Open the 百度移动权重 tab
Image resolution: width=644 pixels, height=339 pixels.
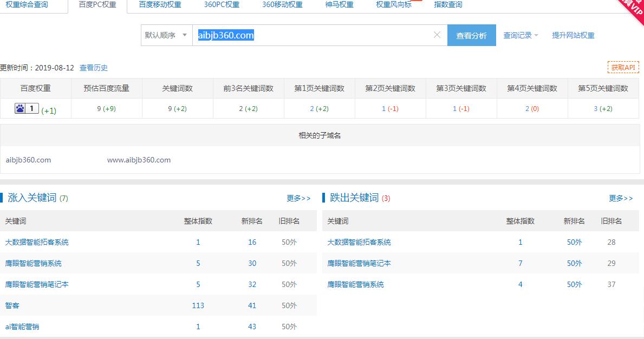tap(160, 4)
